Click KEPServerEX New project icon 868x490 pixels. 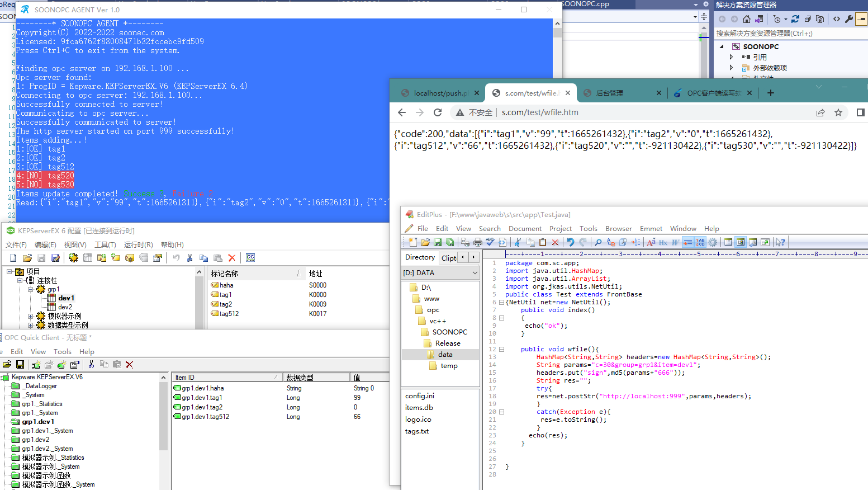coord(13,258)
